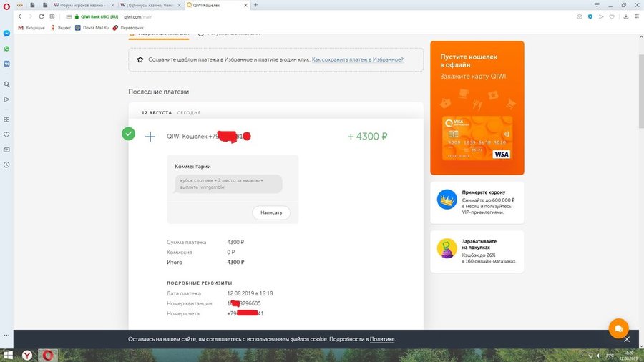
Task: Open VK in the Opera sidebar
Action: tap(6, 63)
